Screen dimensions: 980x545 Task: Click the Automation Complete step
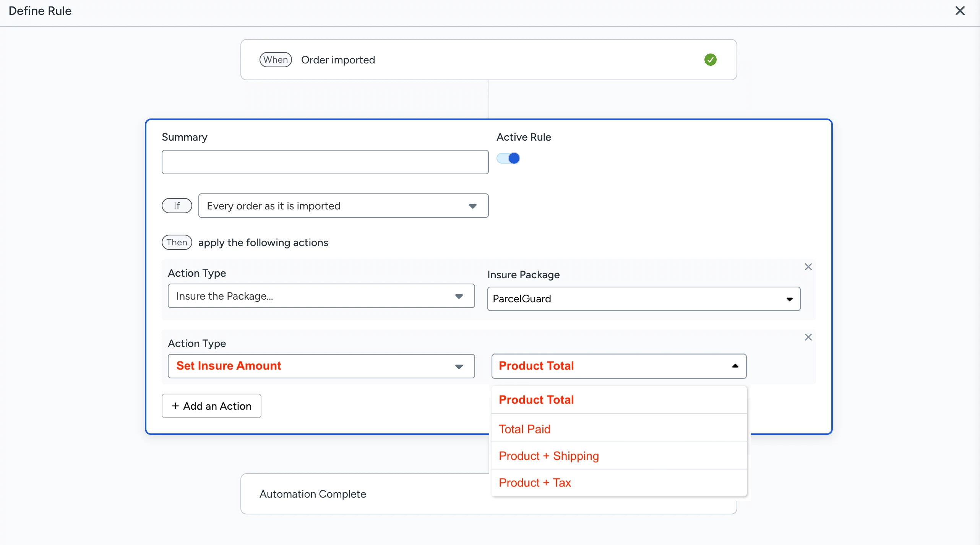pyautogui.click(x=488, y=494)
